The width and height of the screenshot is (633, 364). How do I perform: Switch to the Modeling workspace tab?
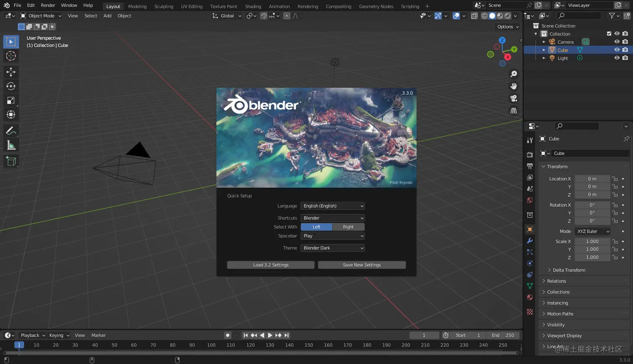coord(137,6)
